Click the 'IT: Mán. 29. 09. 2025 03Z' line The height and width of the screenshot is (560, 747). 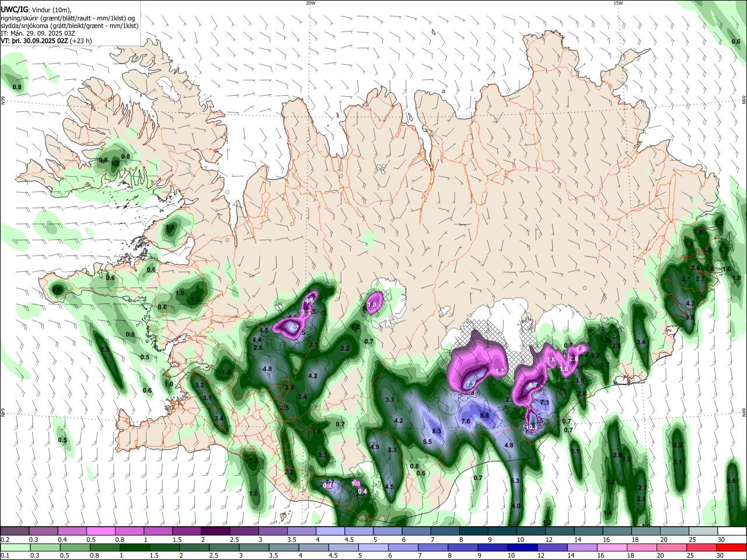pos(37,33)
